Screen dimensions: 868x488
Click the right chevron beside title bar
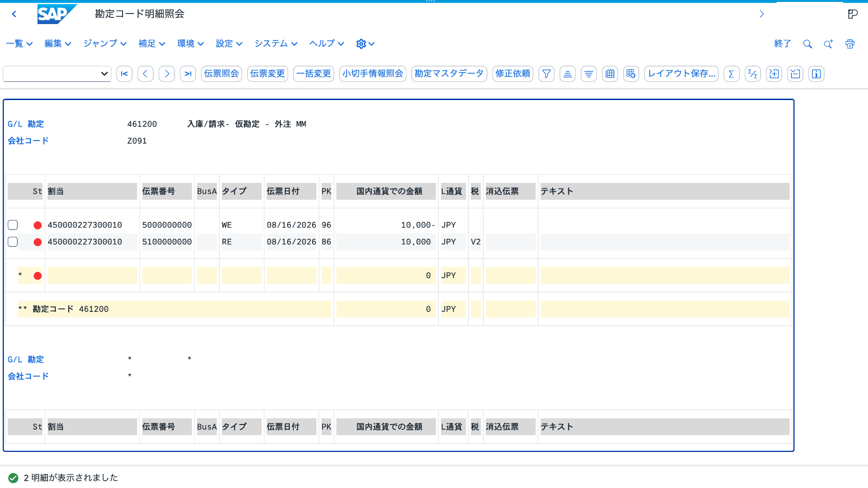click(x=762, y=14)
